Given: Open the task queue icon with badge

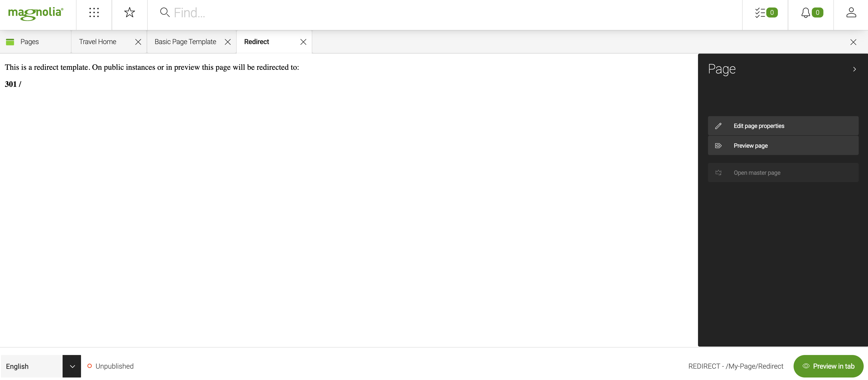Looking at the screenshot, I should click(765, 12).
